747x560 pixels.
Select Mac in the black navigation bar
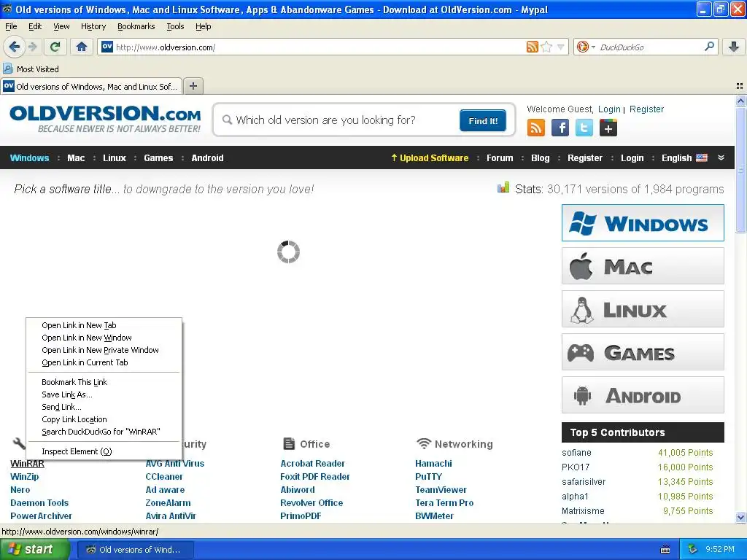pos(76,157)
